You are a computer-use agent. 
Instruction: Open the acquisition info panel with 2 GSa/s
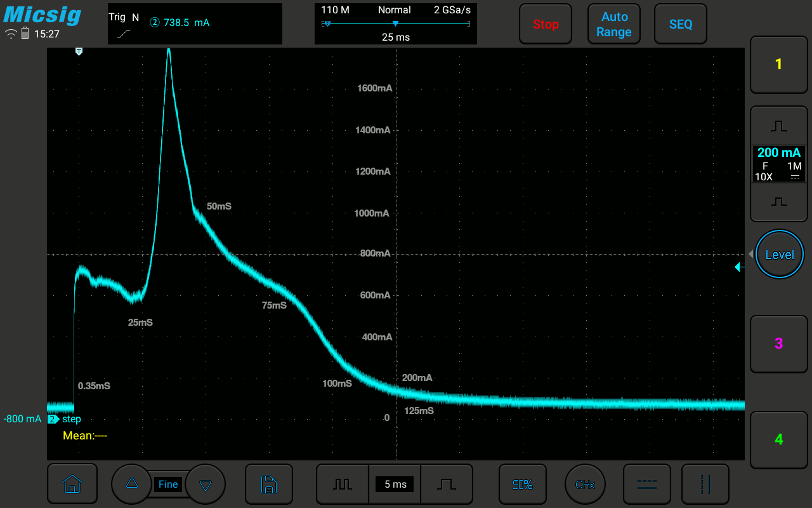[395, 23]
